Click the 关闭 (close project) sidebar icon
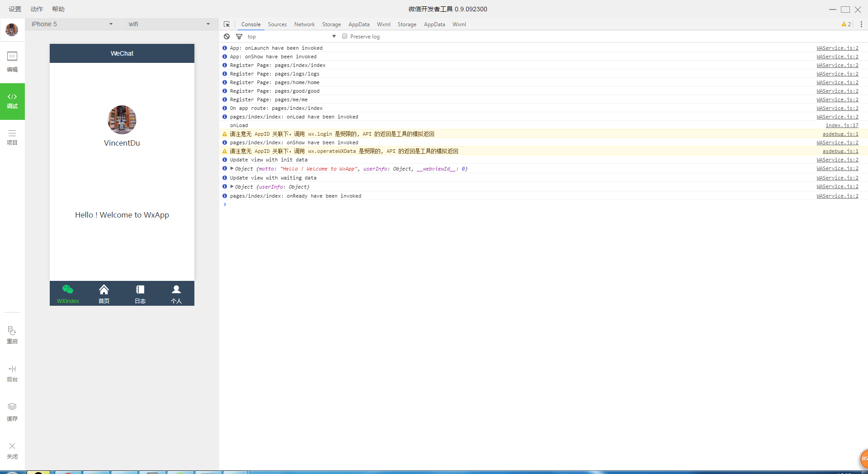868x474 pixels. click(12, 450)
